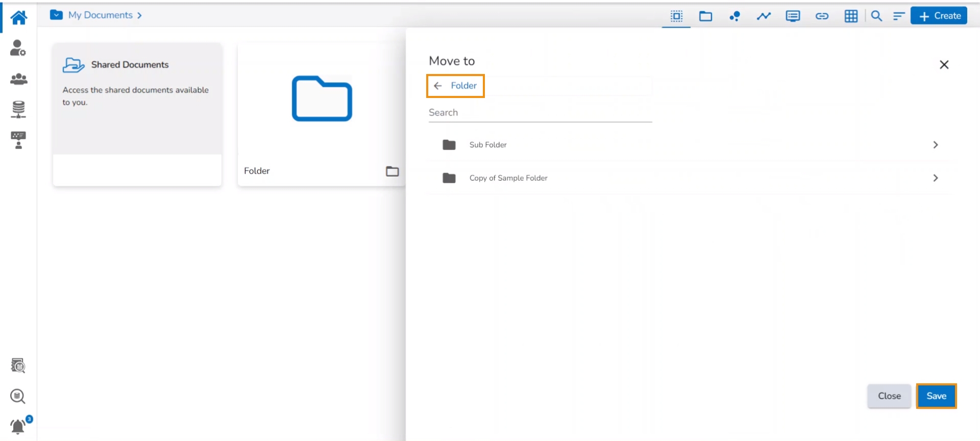Screen dimensions: 980x441
Task: Open the My Documents dropdown folder icon
Action: tap(56, 15)
